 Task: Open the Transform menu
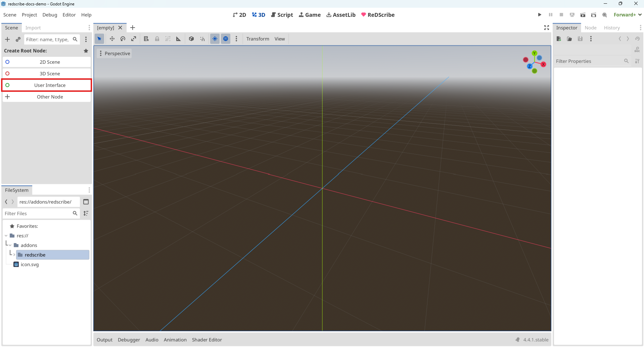pyautogui.click(x=258, y=39)
